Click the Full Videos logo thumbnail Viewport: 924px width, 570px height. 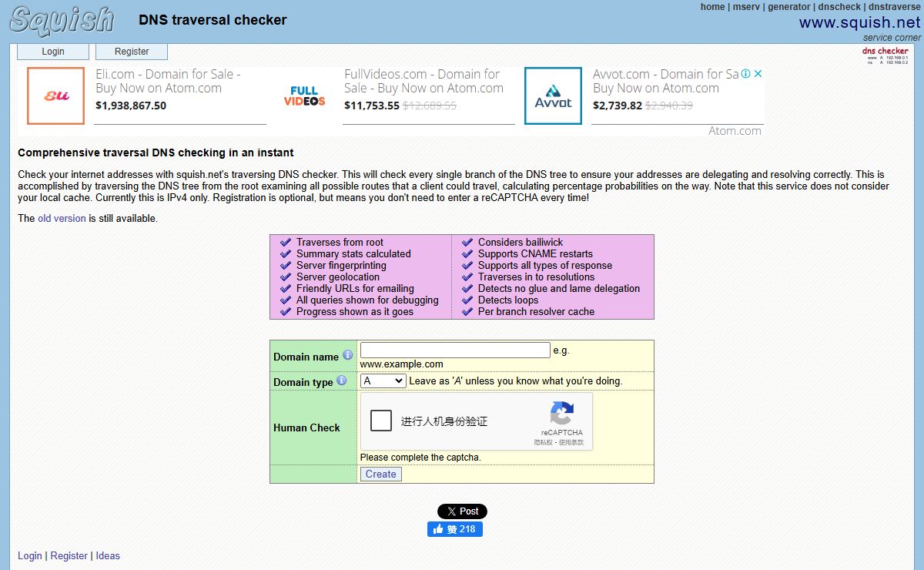(304, 96)
